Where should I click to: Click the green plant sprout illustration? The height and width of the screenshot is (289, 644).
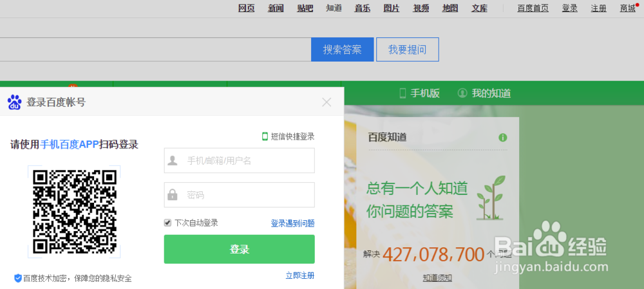[491, 198]
